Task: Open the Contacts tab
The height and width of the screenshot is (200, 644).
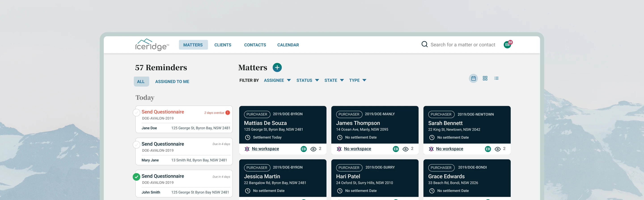Action: tap(255, 45)
